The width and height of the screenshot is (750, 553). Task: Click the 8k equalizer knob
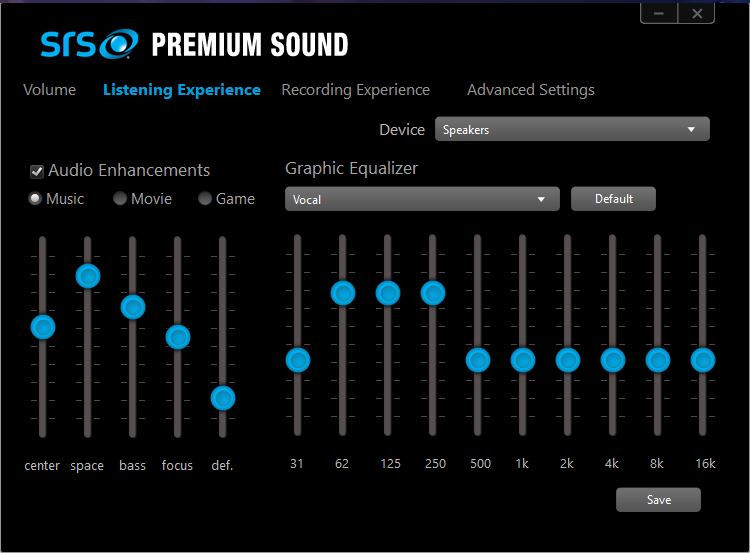pos(658,360)
